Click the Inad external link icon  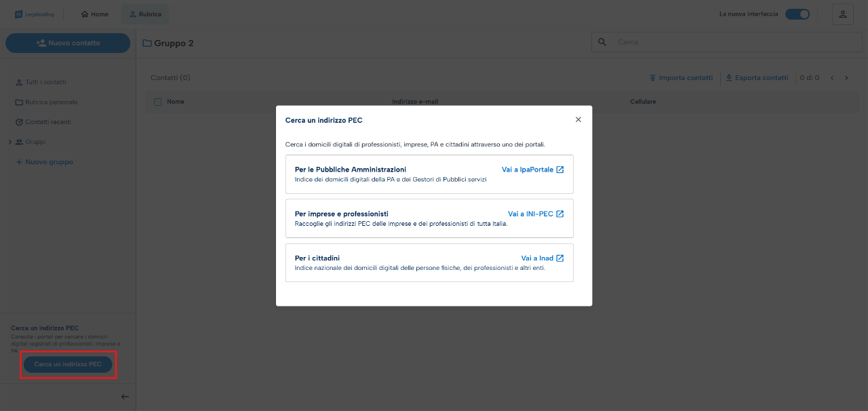pyautogui.click(x=560, y=258)
